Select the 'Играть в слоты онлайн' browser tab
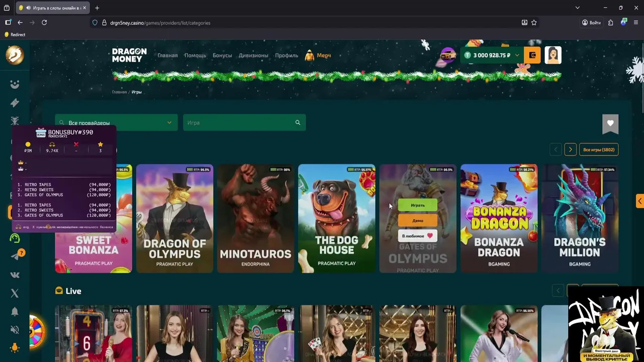 [53, 8]
